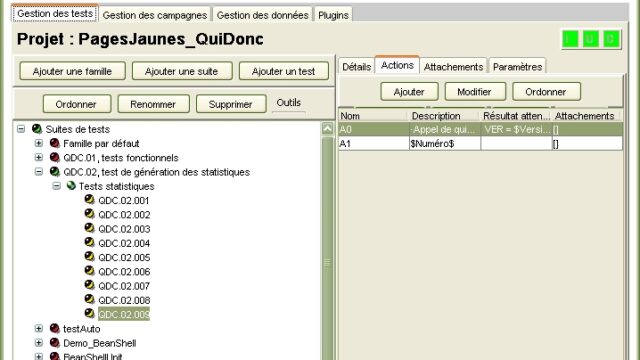Click the icon beside QDC.02.008
640x360 pixels.
click(89, 300)
